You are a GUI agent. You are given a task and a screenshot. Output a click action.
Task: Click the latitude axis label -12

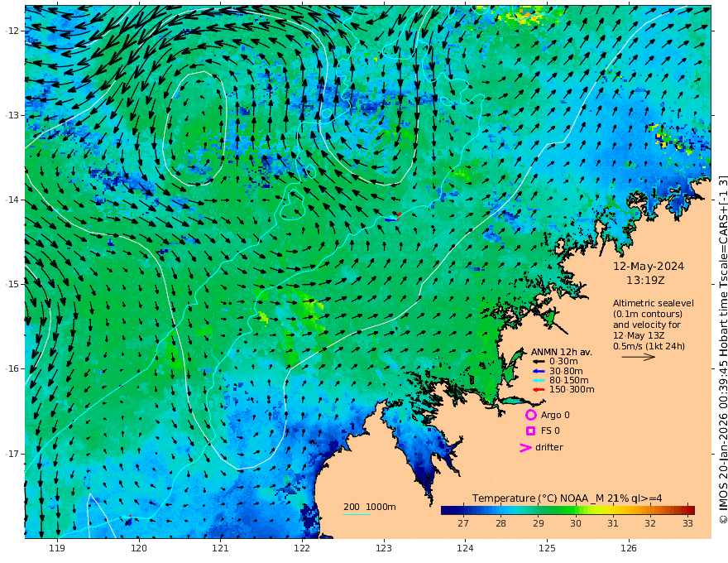12,31
